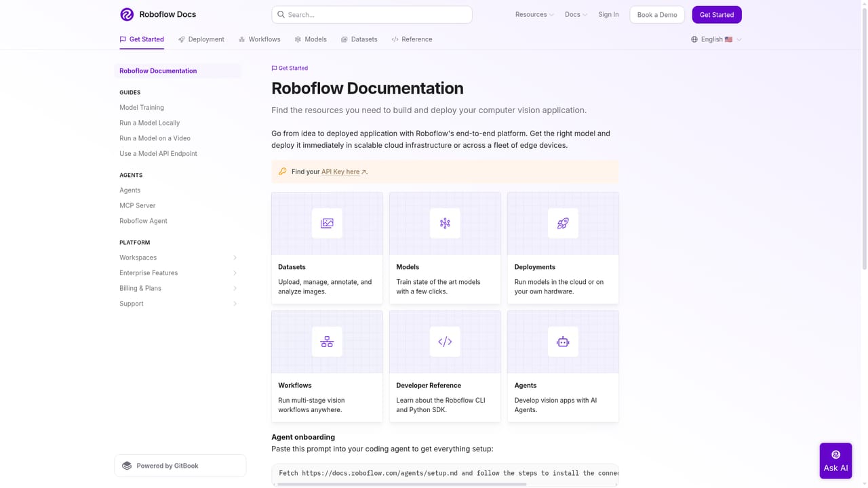Screen dimensions: 868x488
Task: Open the Ask AI assistant button
Action: 835,461
